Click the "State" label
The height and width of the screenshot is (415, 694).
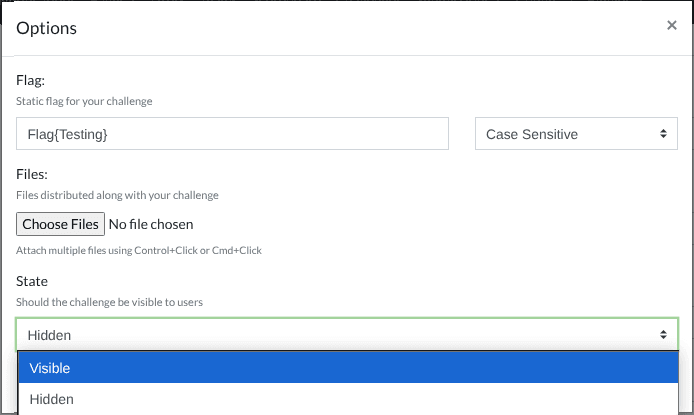32,282
